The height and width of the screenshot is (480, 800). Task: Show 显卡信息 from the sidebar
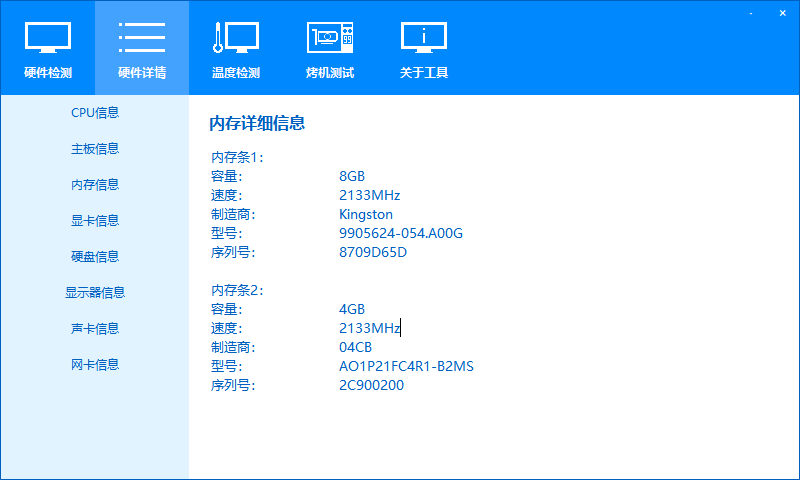point(95,221)
